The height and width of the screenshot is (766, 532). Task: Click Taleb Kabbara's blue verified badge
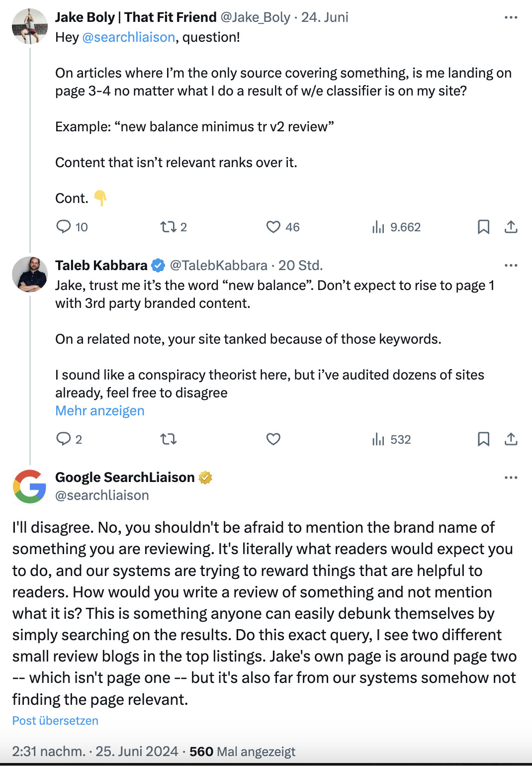click(x=157, y=265)
